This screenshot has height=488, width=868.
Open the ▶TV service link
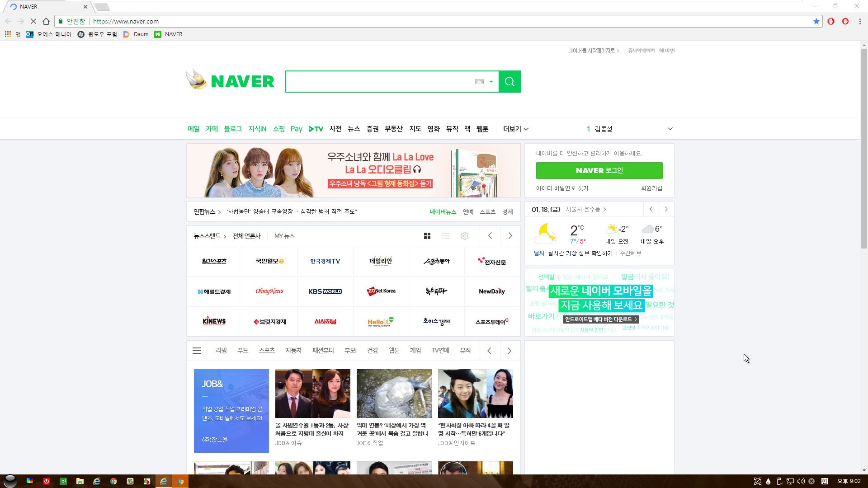[316, 129]
